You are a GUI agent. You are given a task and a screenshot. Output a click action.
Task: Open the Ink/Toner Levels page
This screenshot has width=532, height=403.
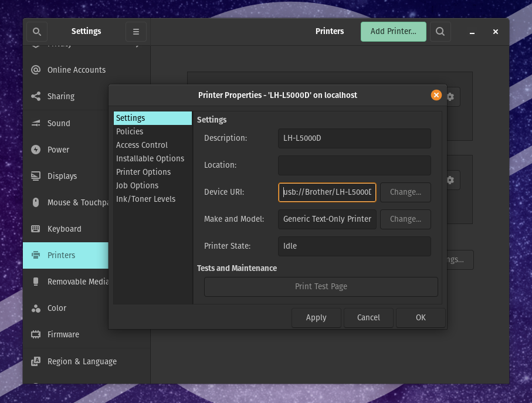point(145,199)
